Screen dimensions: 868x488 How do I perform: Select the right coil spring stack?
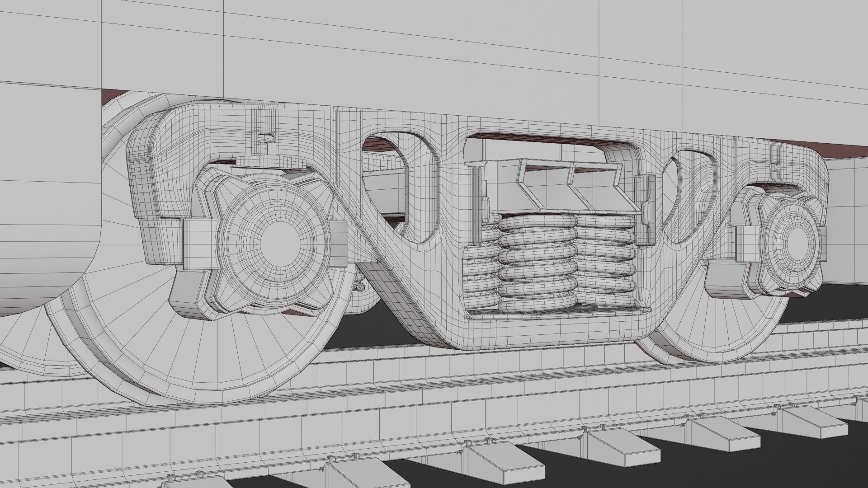[606, 262]
